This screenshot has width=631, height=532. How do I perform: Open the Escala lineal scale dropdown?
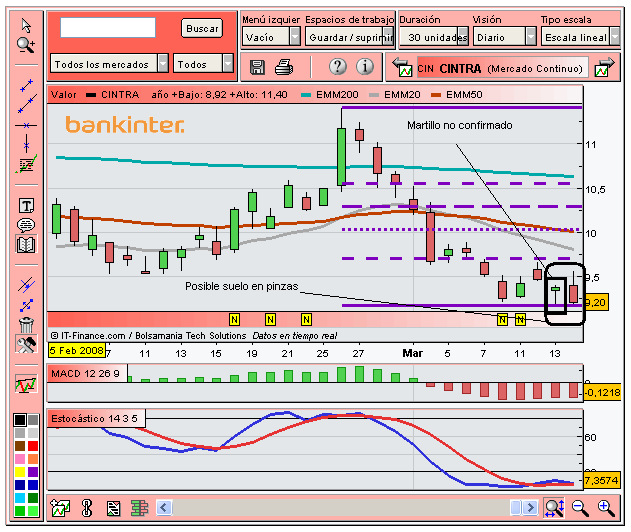580,37
